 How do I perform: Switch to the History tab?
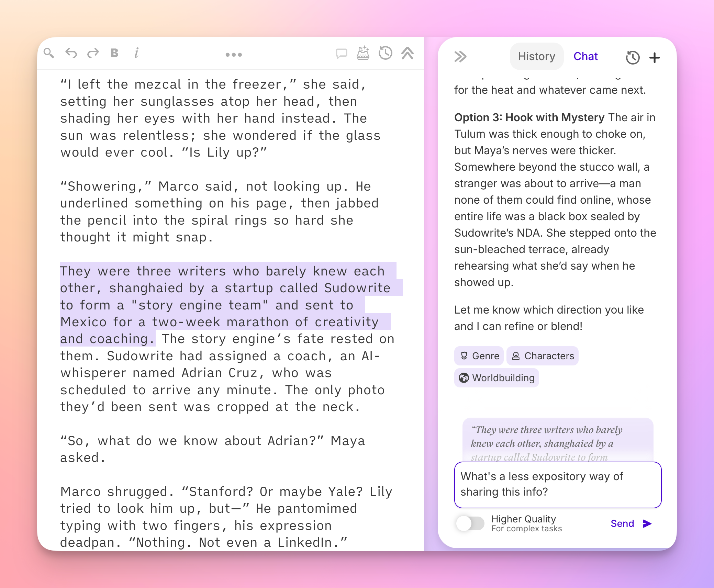[536, 56]
